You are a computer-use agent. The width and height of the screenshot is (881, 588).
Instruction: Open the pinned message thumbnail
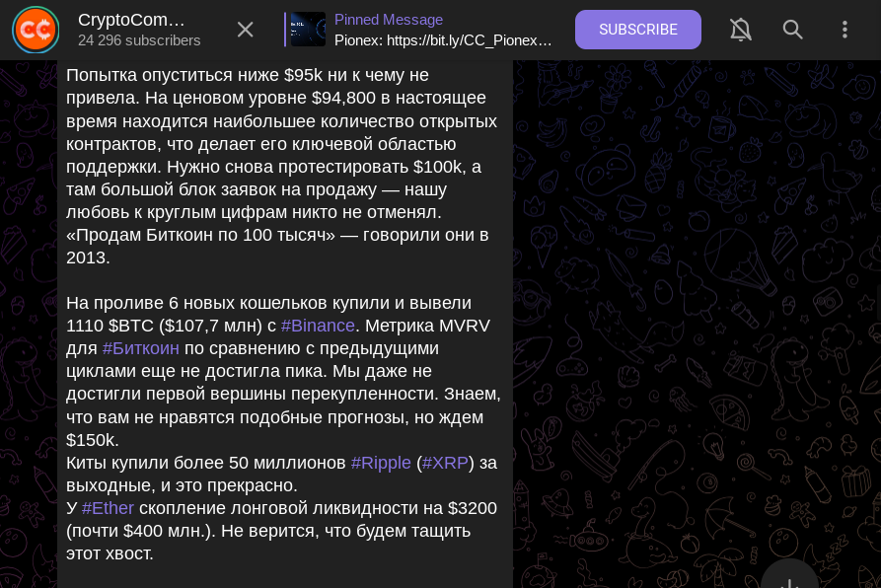(x=308, y=30)
